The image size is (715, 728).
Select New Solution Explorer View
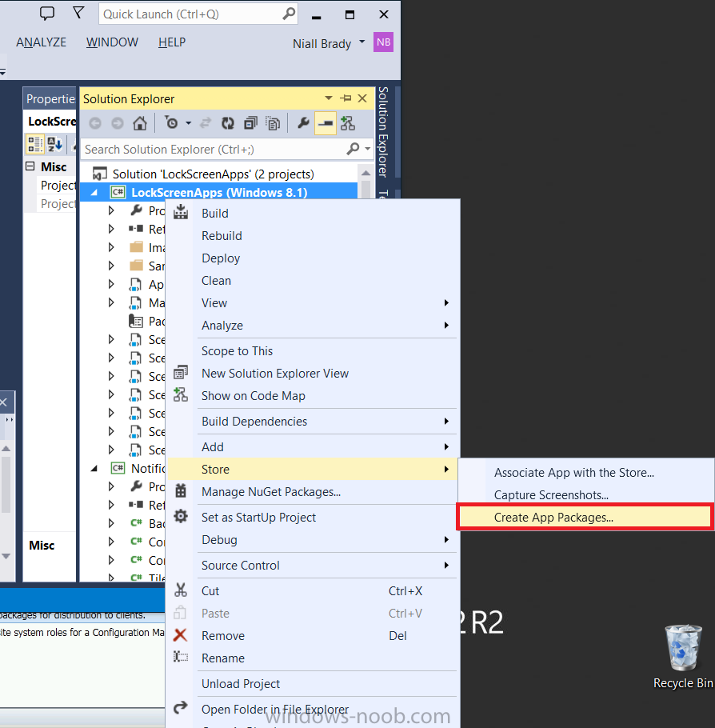click(x=313, y=374)
